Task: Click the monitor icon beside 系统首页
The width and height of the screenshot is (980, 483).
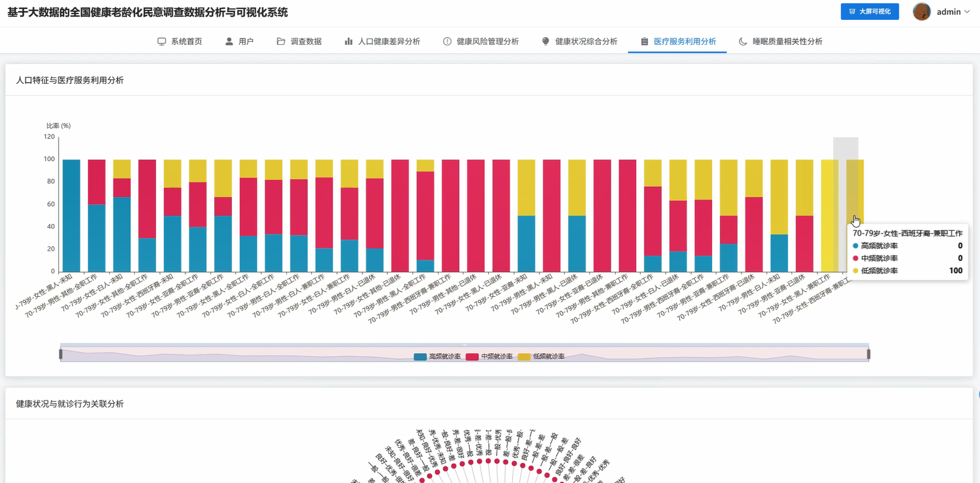Action: pyautogui.click(x=162, y=42)
